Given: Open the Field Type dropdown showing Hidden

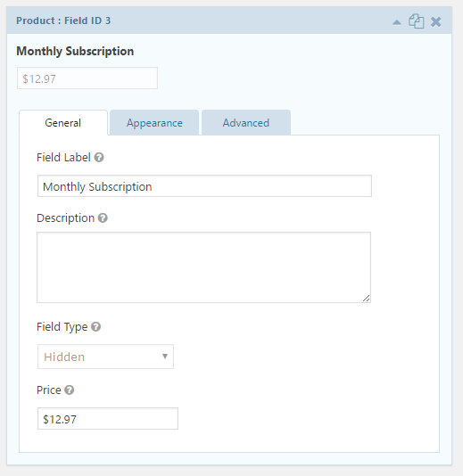Looking at the screenshot, I should tap(105, 357).
